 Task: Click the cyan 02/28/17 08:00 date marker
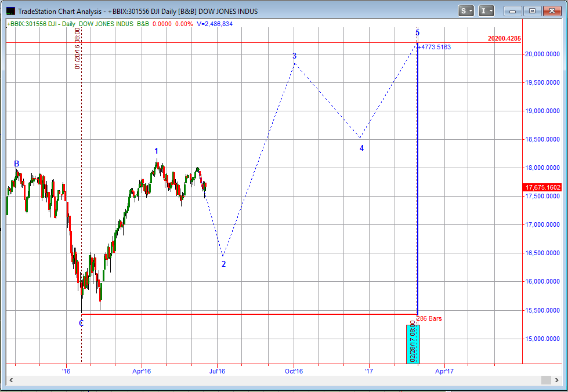(413, 344)
